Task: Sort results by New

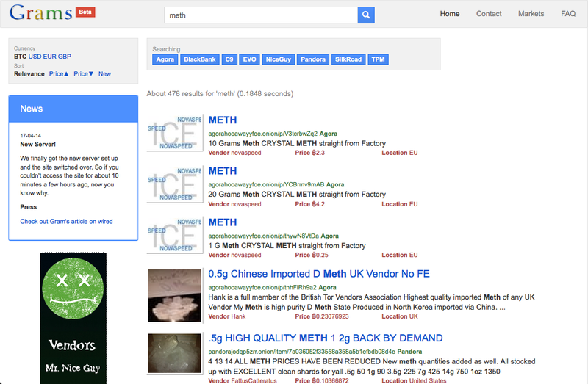Action: [x=104, y=74]
